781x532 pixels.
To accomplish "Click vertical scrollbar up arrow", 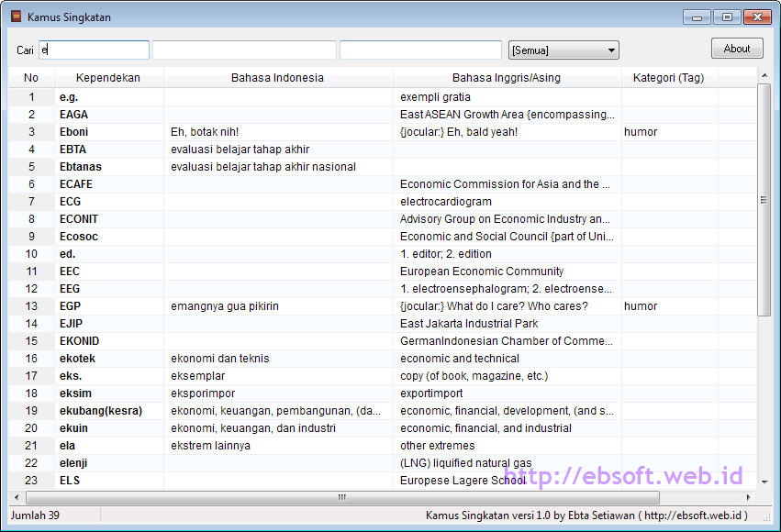I will click(x=764, y=75).
